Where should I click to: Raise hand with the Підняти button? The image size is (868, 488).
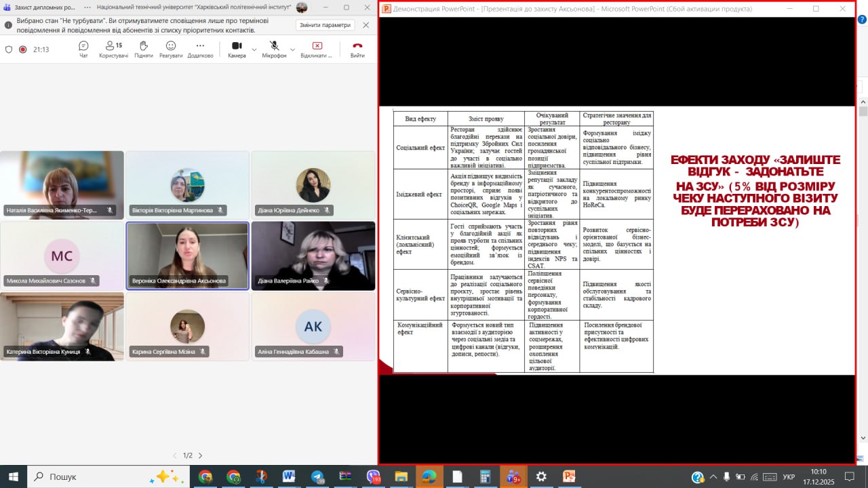click(143, 49)
